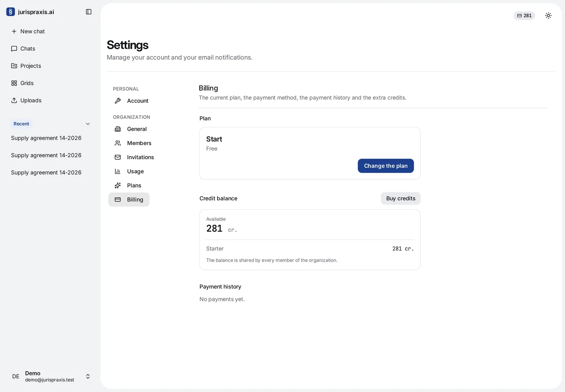Click the plus icon beside New chat
This screenshot has height=392, width=565.
[14, 31]
